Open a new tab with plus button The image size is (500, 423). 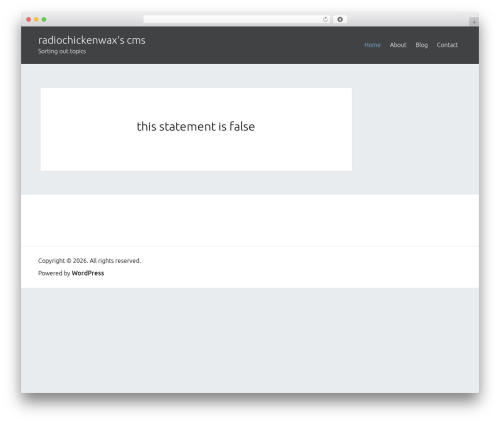pos(474,22)
